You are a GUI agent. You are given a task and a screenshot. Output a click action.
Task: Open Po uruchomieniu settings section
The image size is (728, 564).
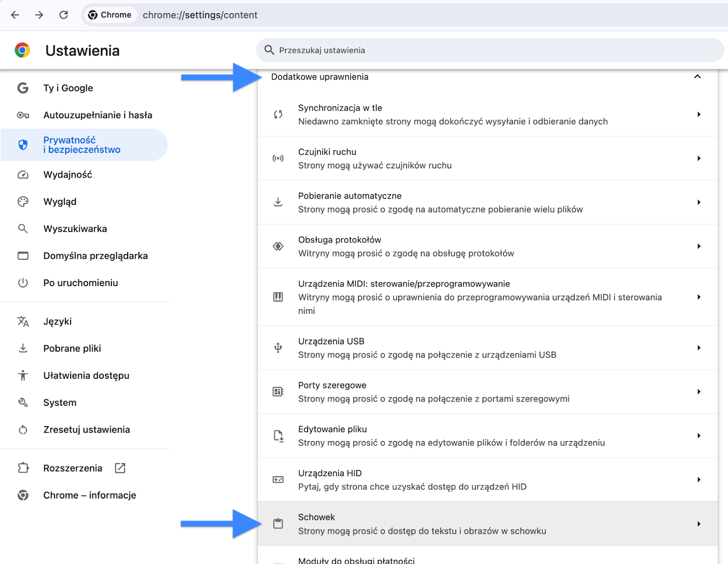(x=85, y=283)
